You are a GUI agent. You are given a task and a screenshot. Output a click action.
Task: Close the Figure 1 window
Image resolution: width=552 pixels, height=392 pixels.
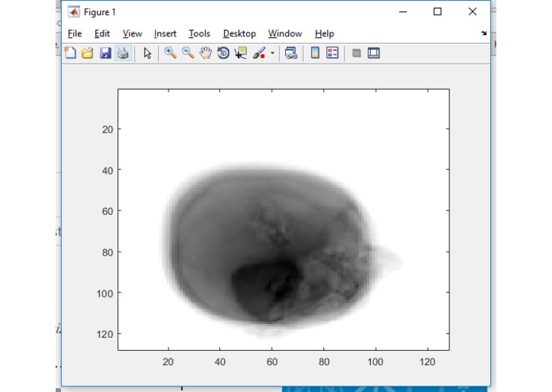coord(473,12)
